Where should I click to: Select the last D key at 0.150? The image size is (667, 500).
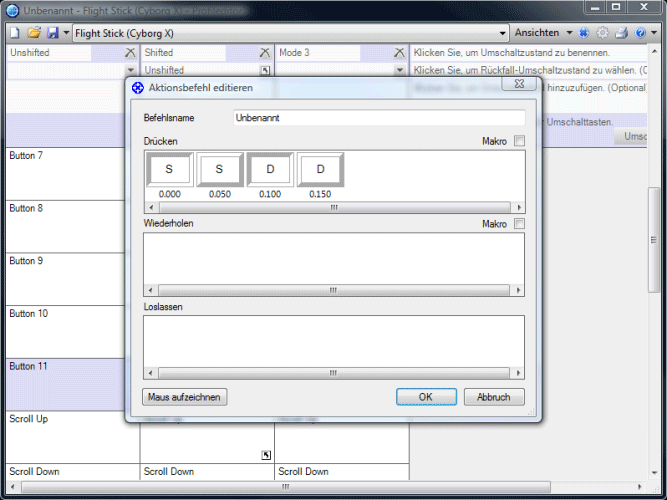[x=320, y=170]
